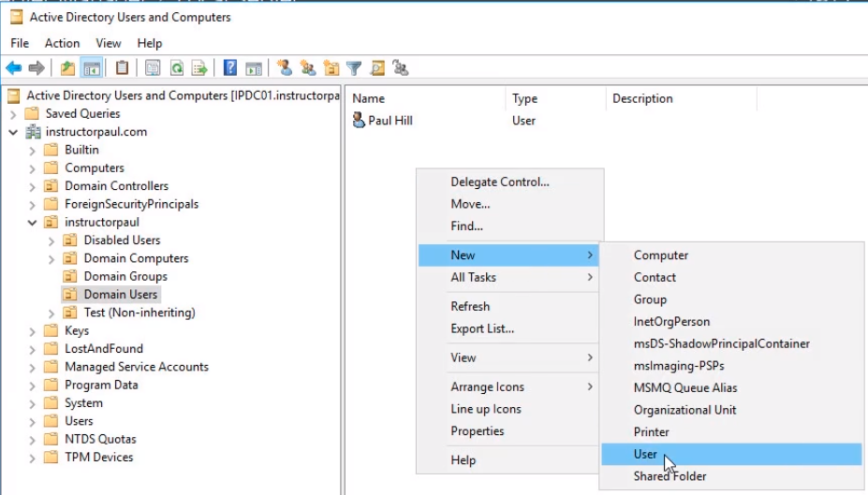Click the Refresh toolbar icon
The height and width of the screenshot is (495, 868).
[176, 68]
